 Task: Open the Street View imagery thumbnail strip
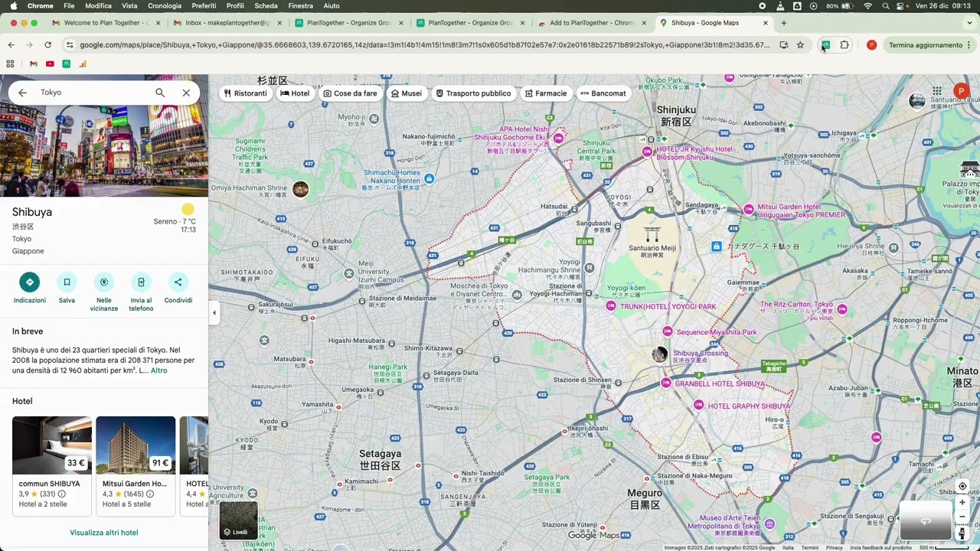click(x=925, y=520)
